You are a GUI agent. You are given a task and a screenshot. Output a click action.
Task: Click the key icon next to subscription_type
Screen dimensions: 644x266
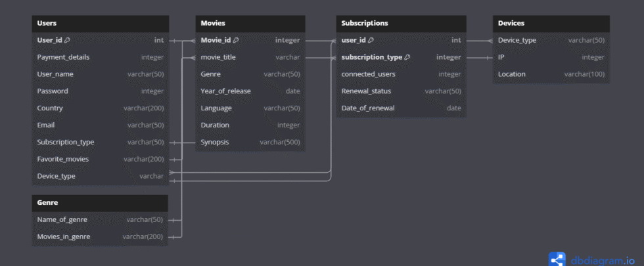pyautogui.click(x=407, y=57)
